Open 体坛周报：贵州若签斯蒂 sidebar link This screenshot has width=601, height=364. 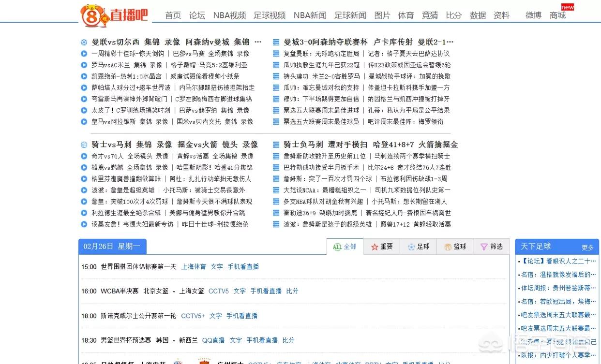(x=559, y=288)
